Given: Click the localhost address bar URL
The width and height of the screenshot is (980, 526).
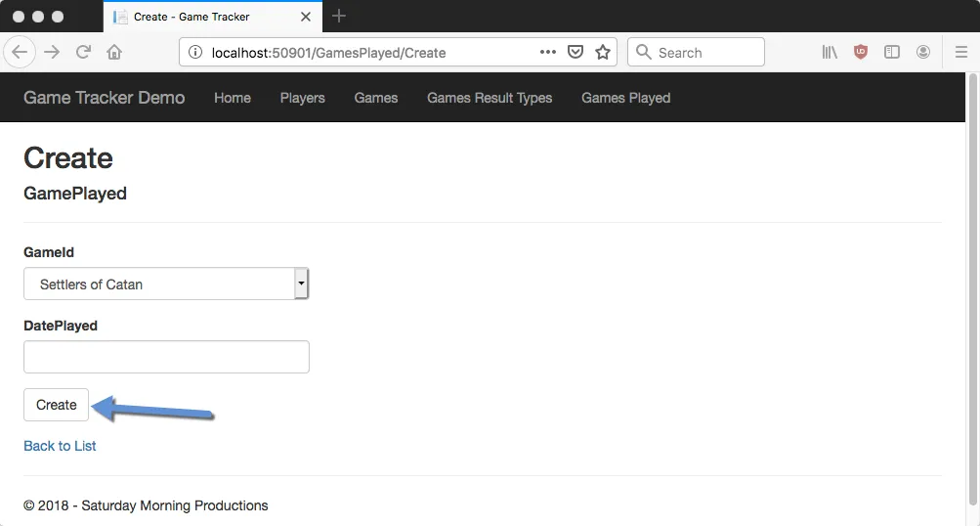Looking at the screenshot, I should click(328, 53).
